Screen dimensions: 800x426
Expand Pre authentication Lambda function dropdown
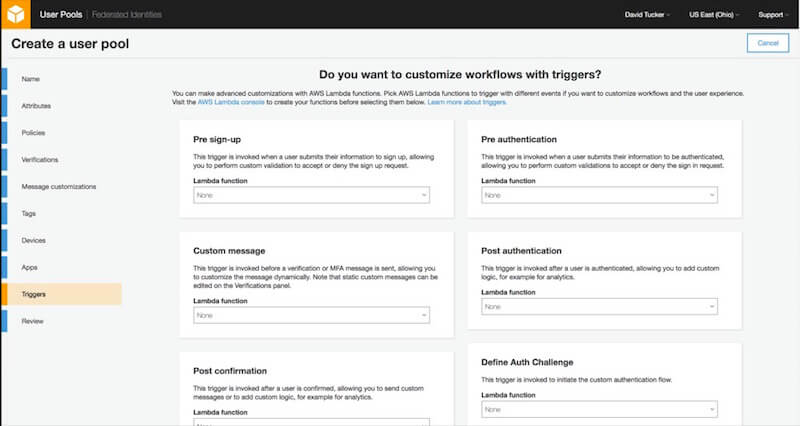point(599,195)
